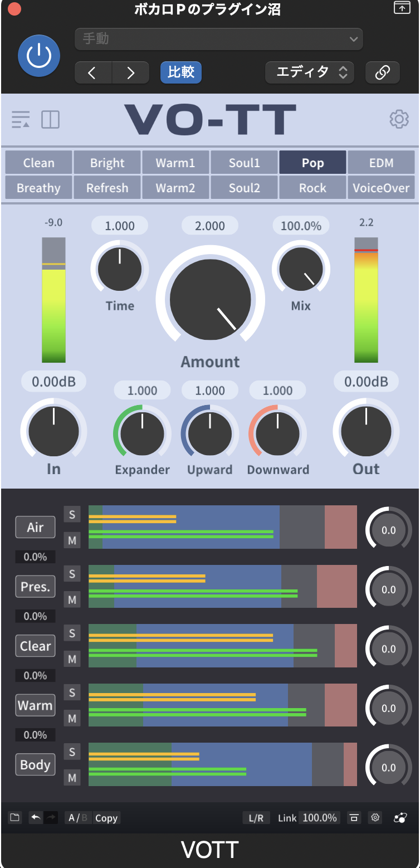
Task: Mute the Body band
Action: click(72, 778)
